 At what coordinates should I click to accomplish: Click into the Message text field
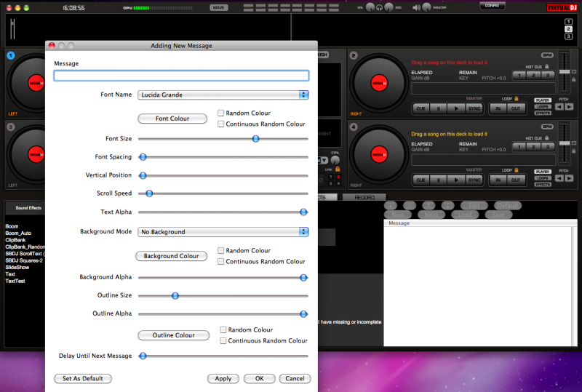pyautogui.click(x=181, y=76)
